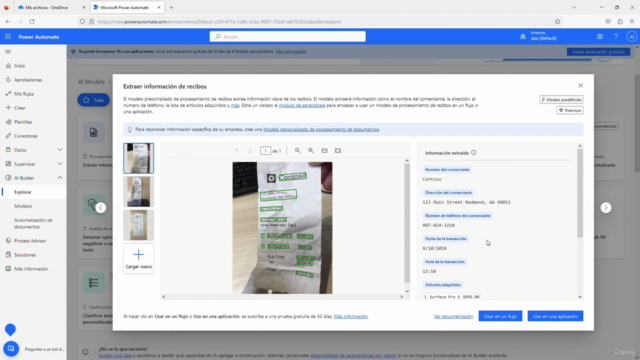Collapse the AI Builder section chevron
Viewport: 640px width, 360px height.
pos(60,178)
